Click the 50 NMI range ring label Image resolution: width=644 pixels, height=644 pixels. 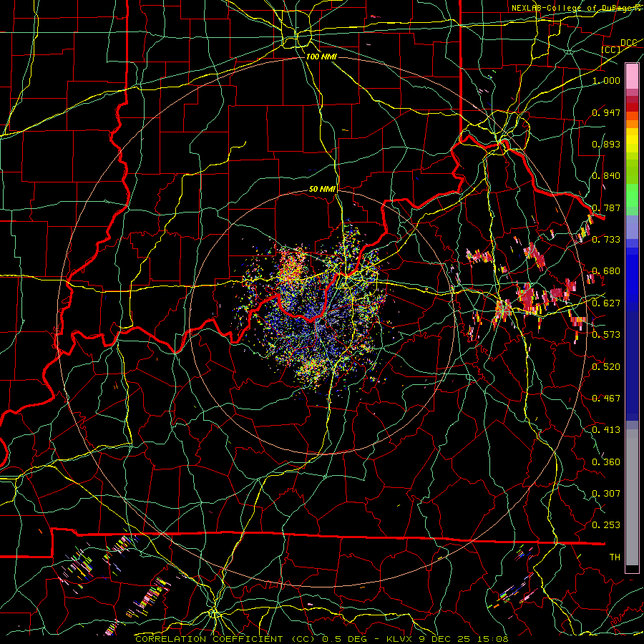click(x=322, y=189)
